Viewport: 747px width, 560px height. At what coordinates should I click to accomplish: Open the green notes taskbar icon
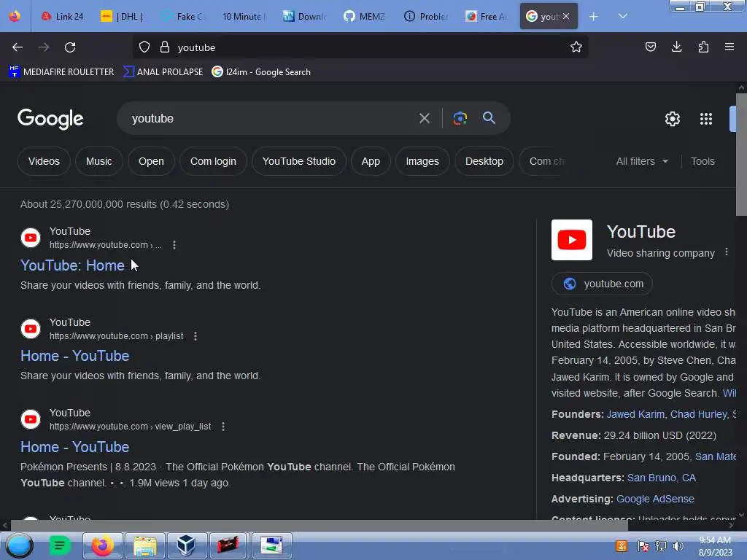coord(60,545)
